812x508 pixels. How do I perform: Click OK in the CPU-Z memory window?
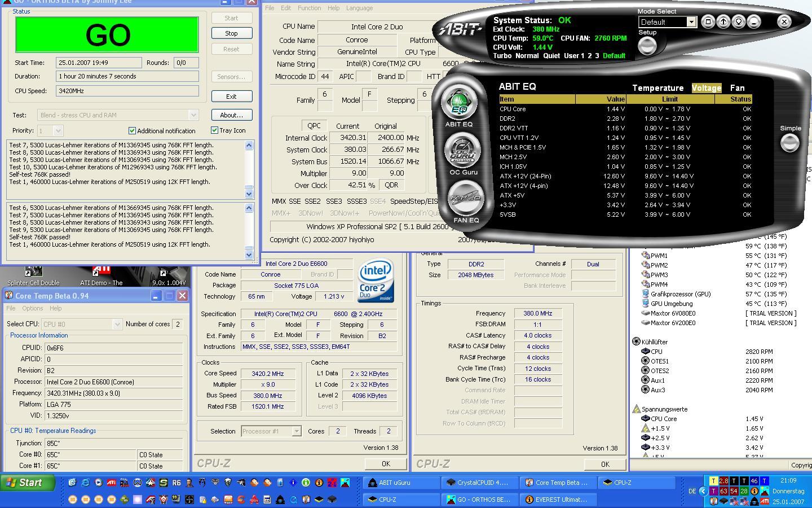(x=605, y=464)
